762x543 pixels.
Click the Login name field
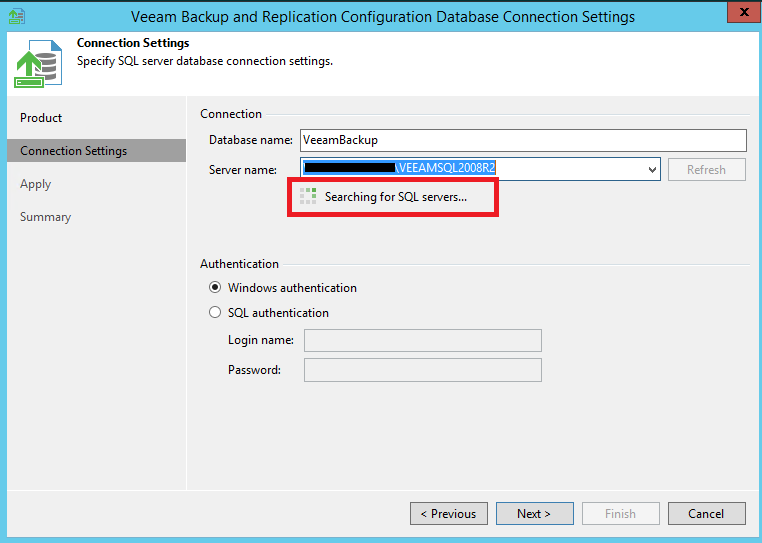point(423,340)
